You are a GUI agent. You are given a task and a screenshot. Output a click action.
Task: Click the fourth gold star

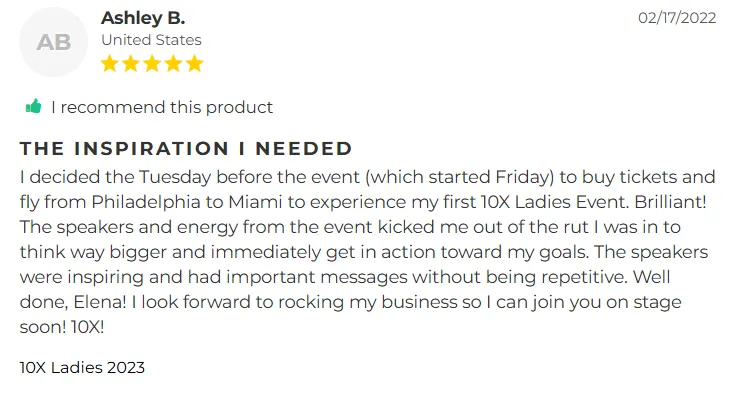point(173,63)
